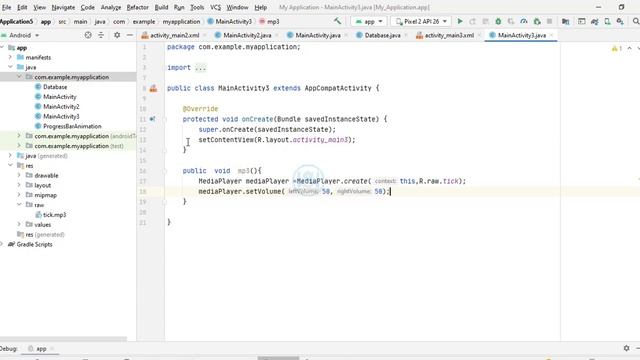Click the Profile app speedometer icon

click(x=524, y=21)
